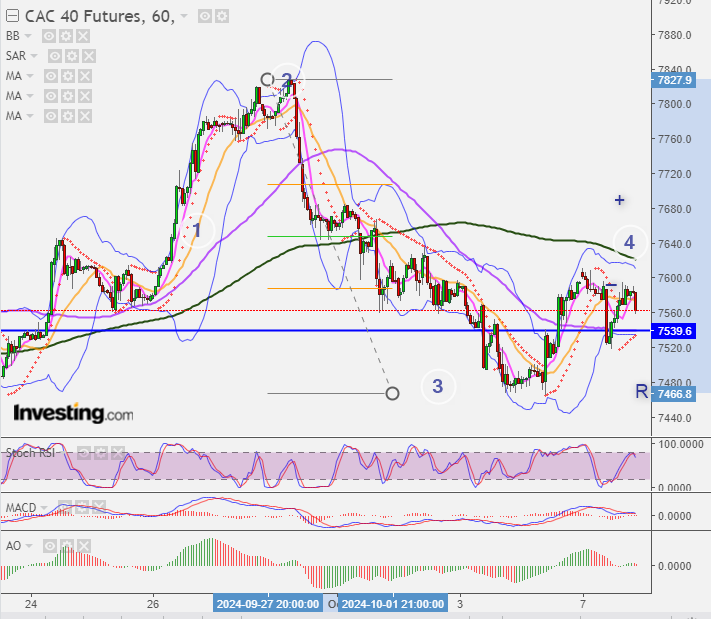Open settings for the first MA

68,76
